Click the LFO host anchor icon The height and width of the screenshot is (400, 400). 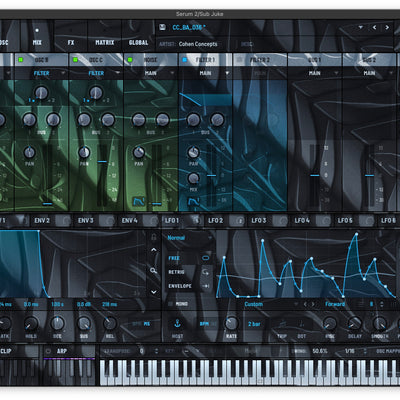(177, 323)
